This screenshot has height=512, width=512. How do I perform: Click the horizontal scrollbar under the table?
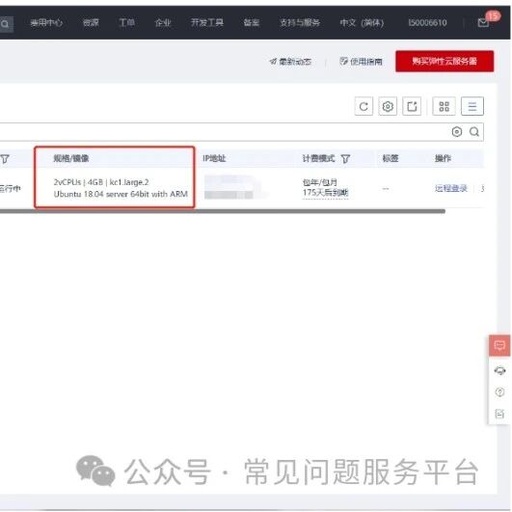point(222,211)
